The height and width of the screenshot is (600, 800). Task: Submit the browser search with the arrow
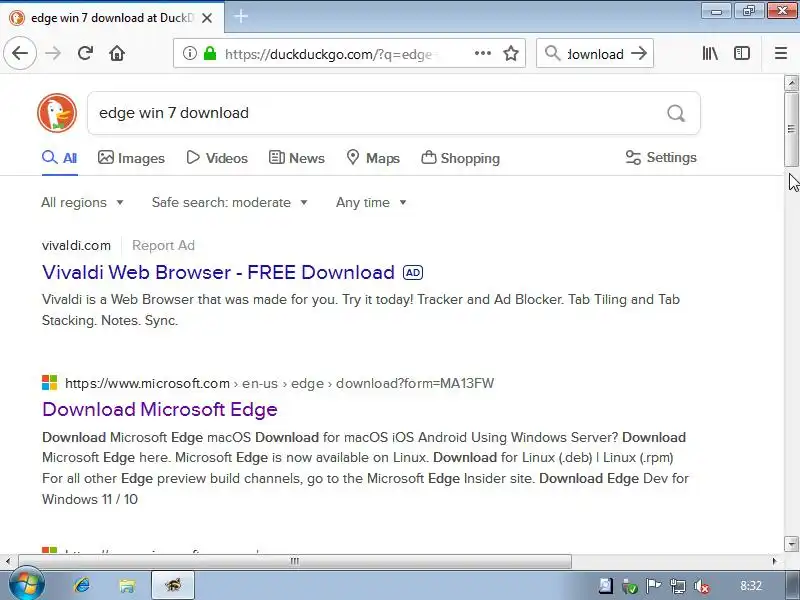(639, 53)
